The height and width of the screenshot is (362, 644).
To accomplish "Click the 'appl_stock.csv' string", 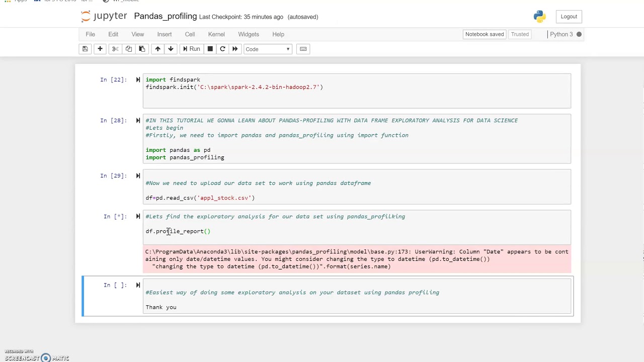I will [224, 198].
